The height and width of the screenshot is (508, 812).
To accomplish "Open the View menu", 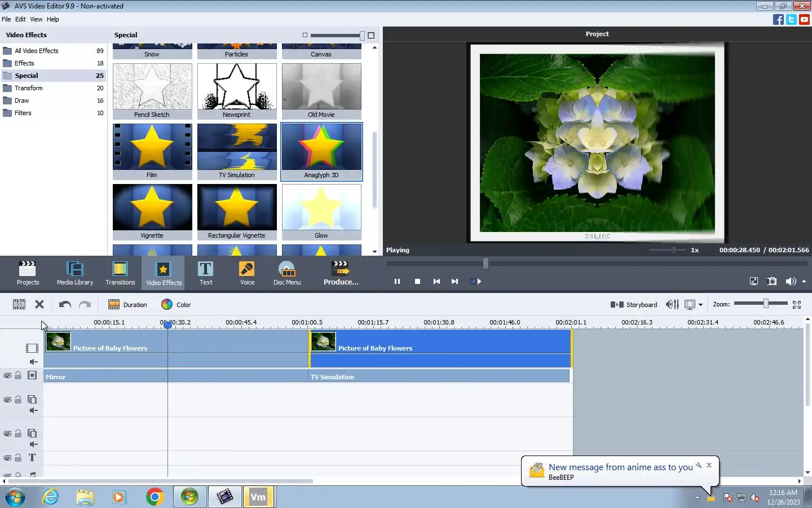I will coord(36,19).
